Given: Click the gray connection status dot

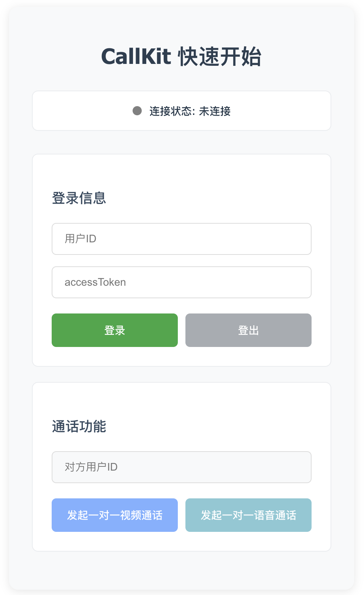Looking at the screenshot, I should click(137, 111).
